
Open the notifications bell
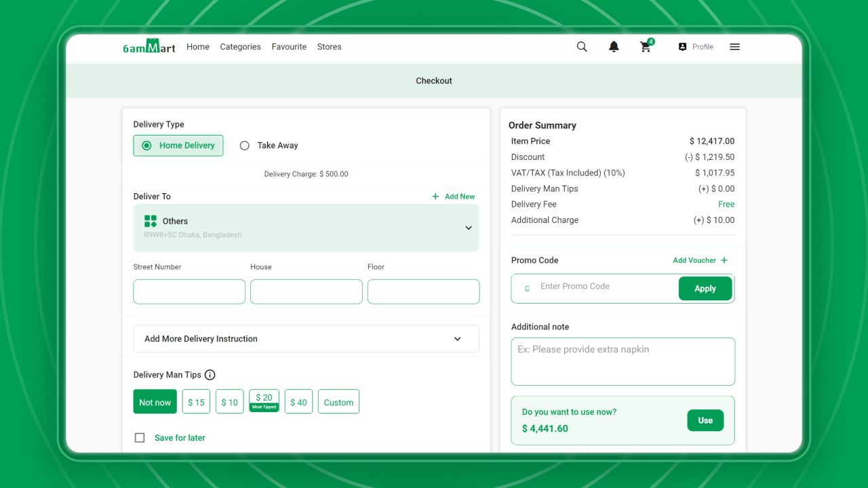point(614,47)
